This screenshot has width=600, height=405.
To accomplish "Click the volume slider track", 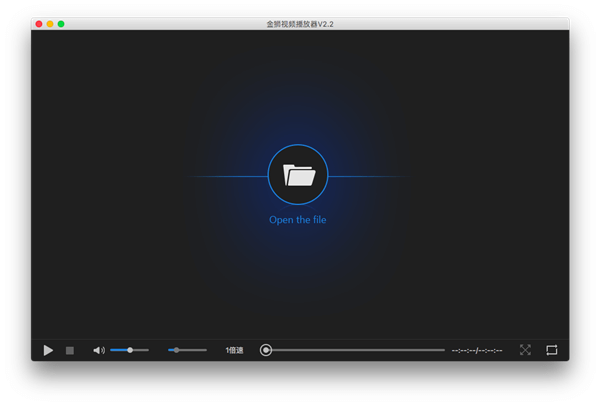I will coord(141,350).
